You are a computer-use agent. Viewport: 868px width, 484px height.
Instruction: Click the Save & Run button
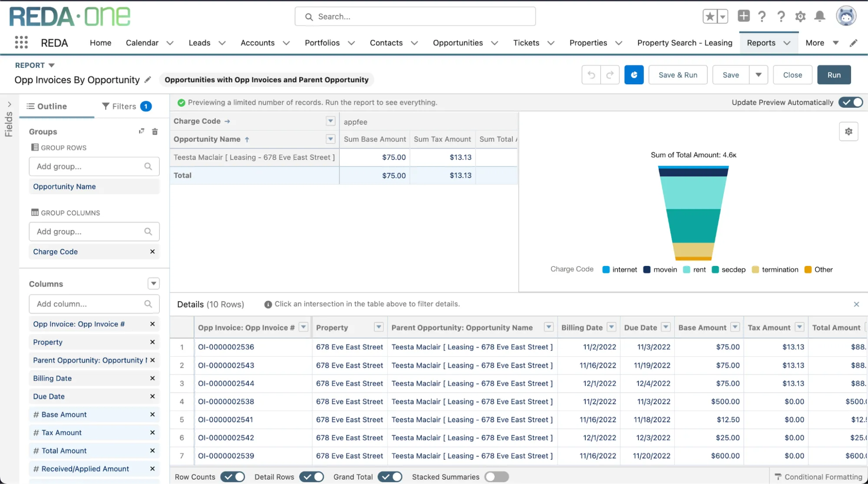(x=677, y=75)
